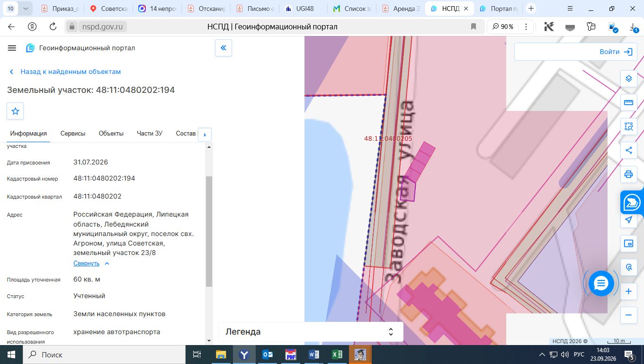Activate the ruler measurement tool
This screenshot has height=364, width=644.
pos(629,102)
